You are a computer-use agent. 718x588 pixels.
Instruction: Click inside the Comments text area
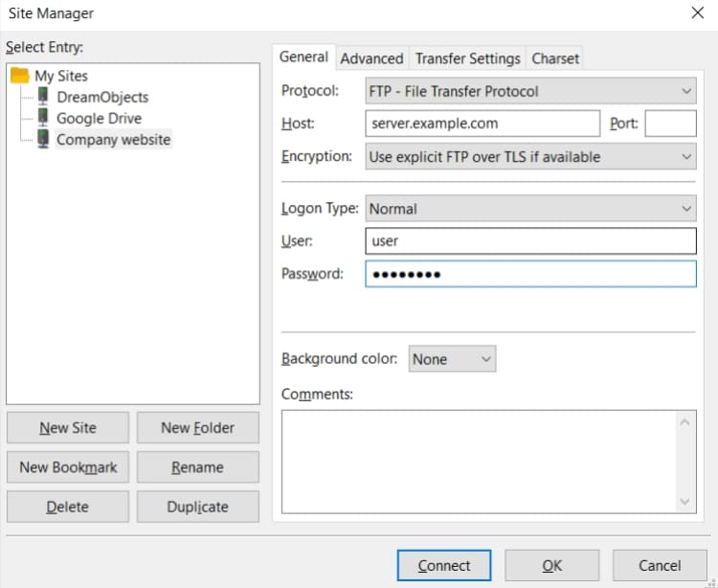click(479, 462)
